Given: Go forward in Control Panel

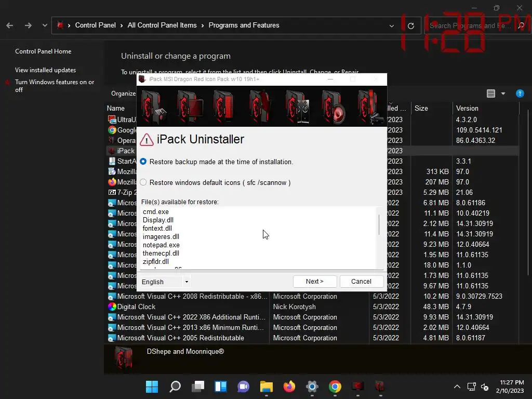Looking at the screenshot, I should coord(28,25).
